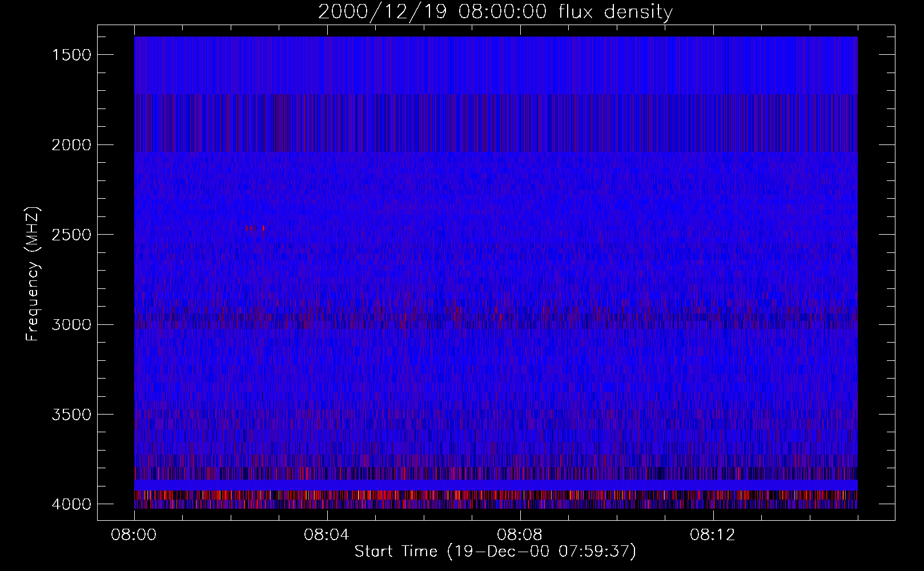Screen dimensions: 924x571
Task: Click the 'Frequency (MHZ)' axis label
Action: point(33,274)
